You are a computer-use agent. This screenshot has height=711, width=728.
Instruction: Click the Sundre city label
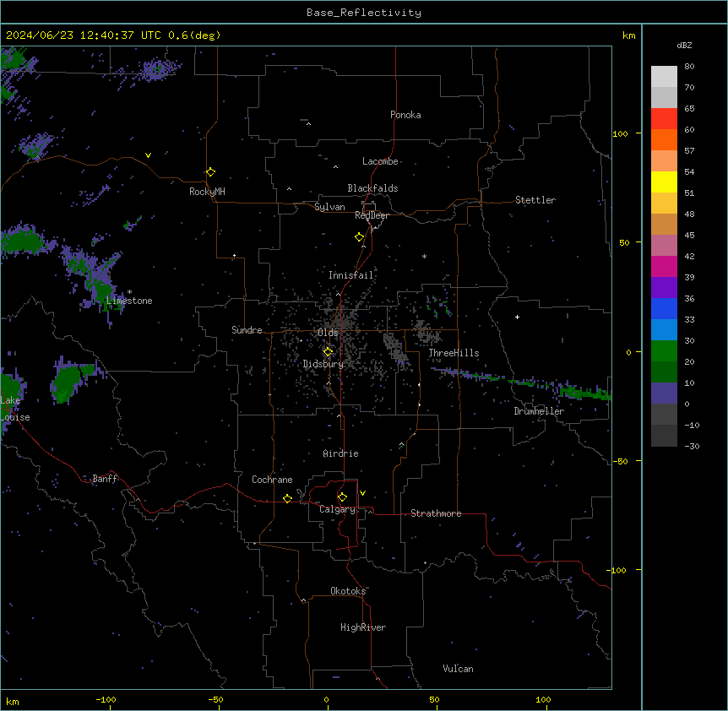click(247, 330)
